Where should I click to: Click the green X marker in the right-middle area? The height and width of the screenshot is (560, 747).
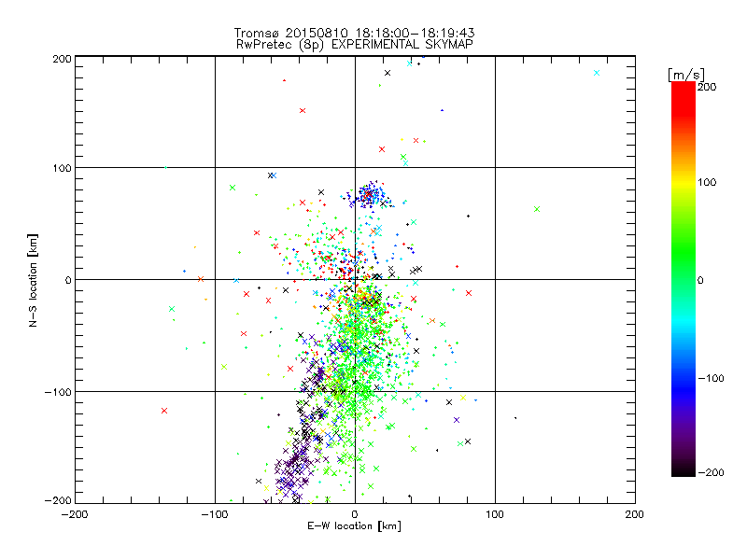coord(537,209)
